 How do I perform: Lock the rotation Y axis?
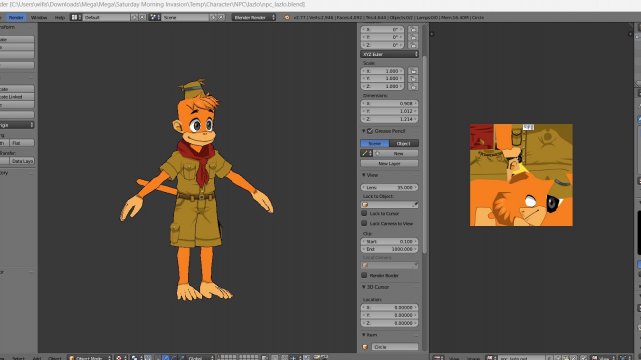(x=413, y=37)
